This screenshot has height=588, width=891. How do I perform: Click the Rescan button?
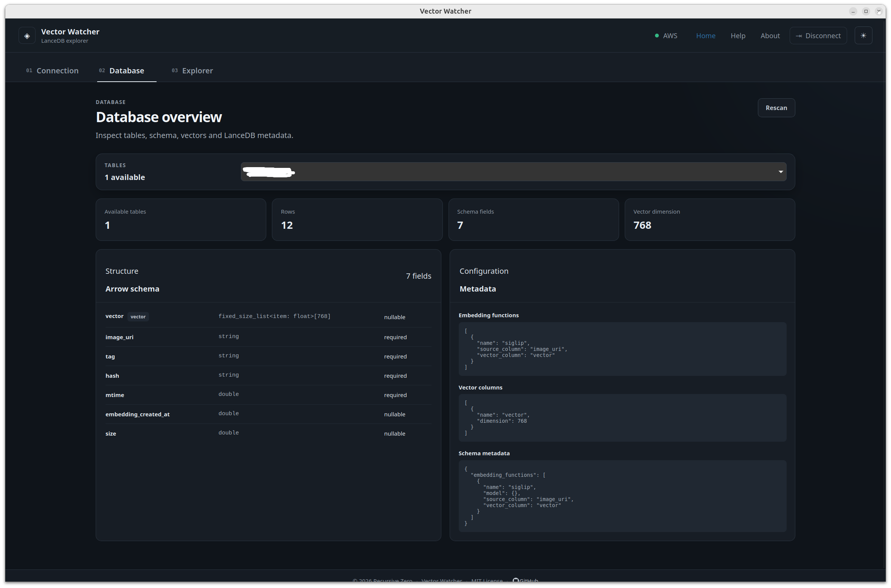point(776,108)
